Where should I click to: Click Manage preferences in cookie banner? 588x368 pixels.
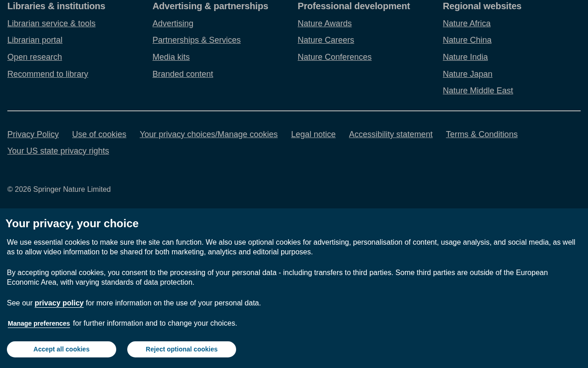coord(39,323)
